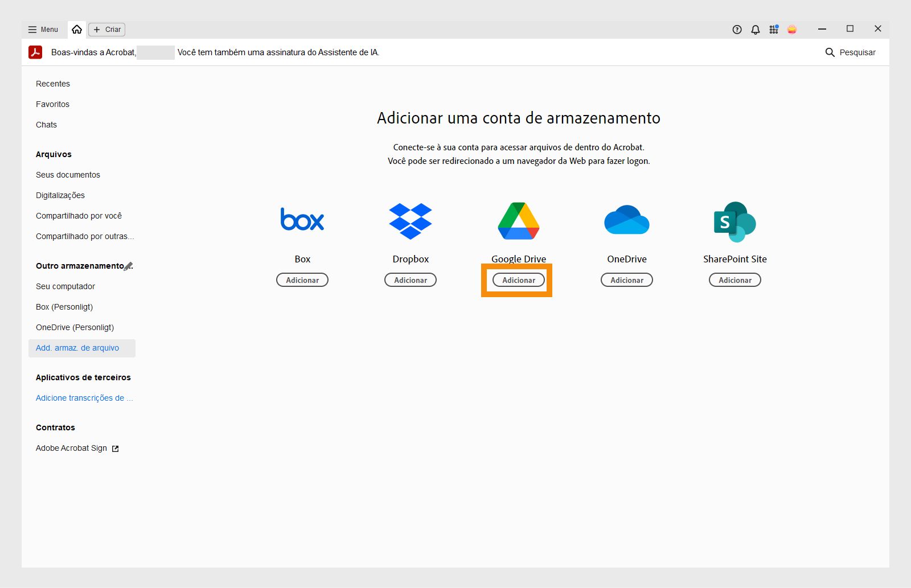Open Pesquisar search
Image resolution: width=911 pixels, height=588 pixels.
pos(851,52)
